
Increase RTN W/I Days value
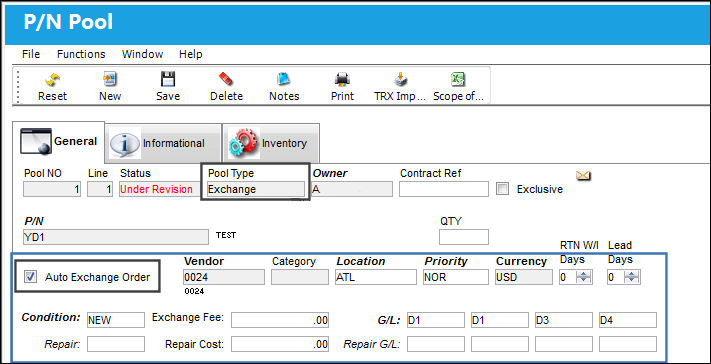584,274
